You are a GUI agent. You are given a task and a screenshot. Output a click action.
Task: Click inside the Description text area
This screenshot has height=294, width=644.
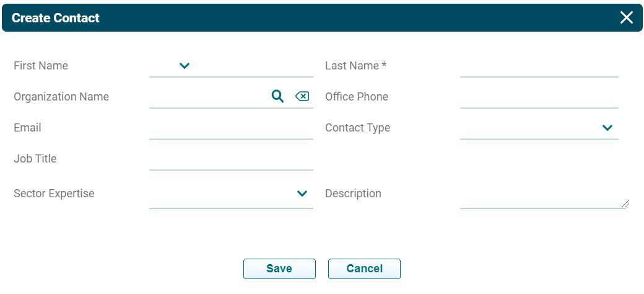[539, 195]
